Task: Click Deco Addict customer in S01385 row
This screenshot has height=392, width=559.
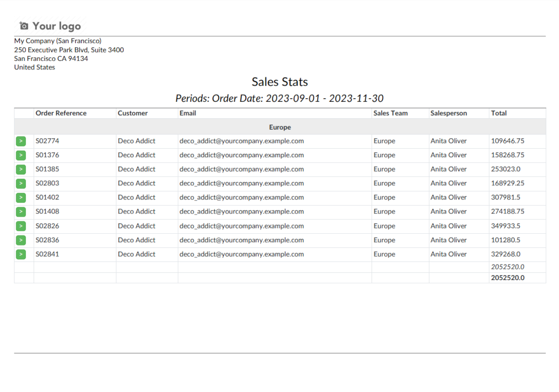Action: pyautogui.click(x=137, y=169)
